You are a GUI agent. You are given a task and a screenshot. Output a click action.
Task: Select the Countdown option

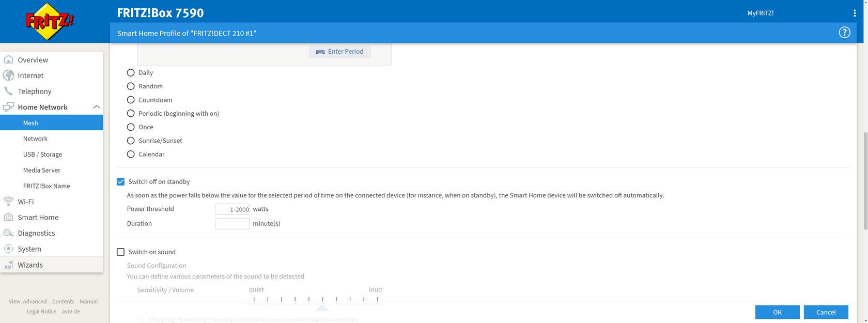point(131,100)
